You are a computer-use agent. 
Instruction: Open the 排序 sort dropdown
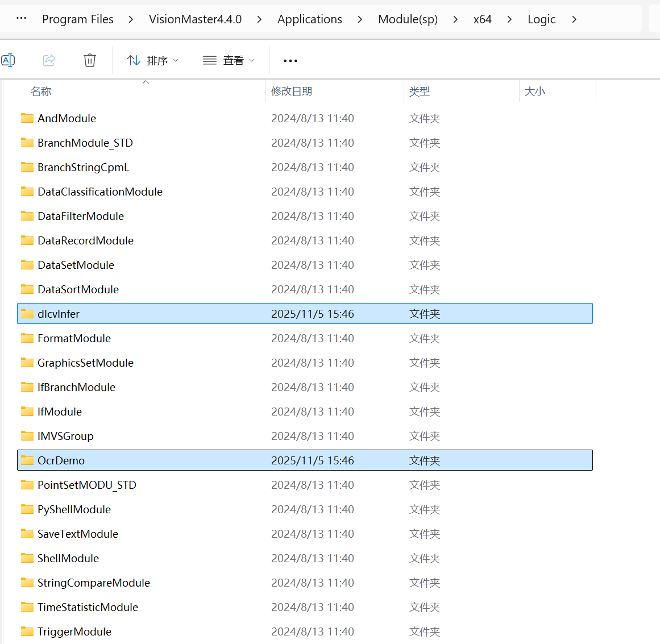[x=152, y=60]
